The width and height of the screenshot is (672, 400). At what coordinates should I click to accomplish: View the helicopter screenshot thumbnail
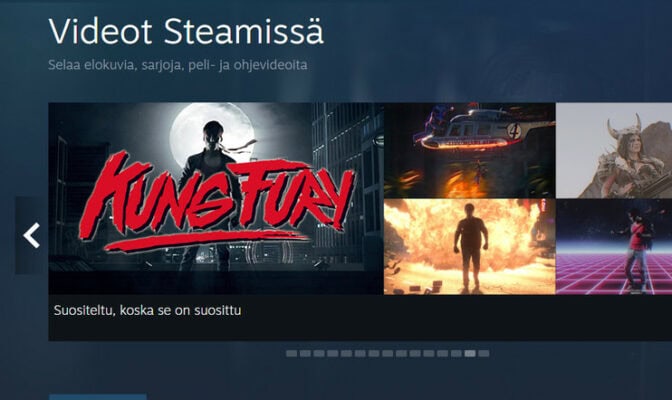[469, 150]
